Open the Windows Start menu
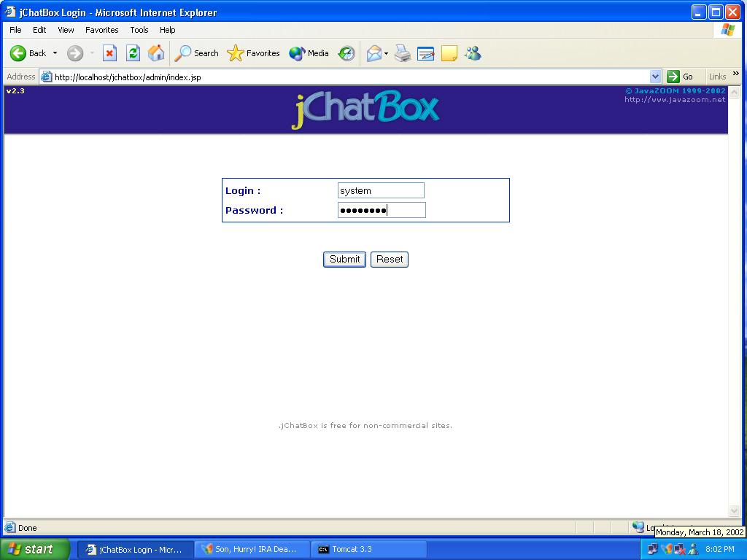The image size is (747, 560). pyautogui.click(x=35, y=549)
